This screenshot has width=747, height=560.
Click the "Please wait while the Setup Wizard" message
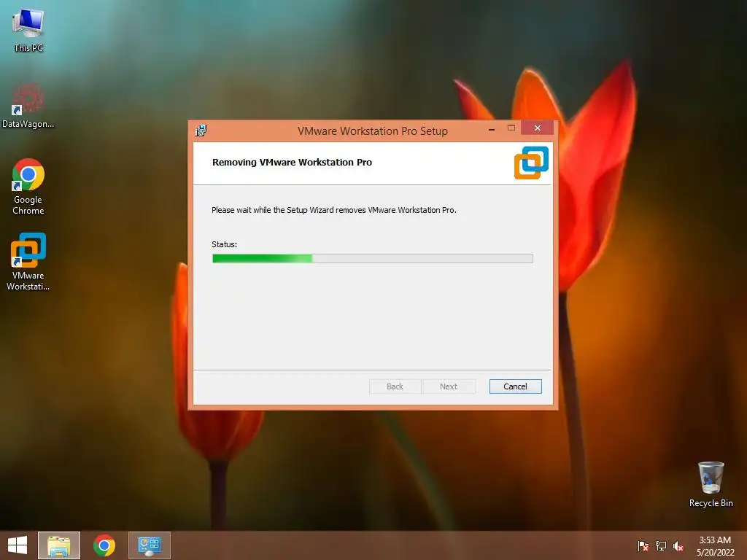tap(334, 210)
